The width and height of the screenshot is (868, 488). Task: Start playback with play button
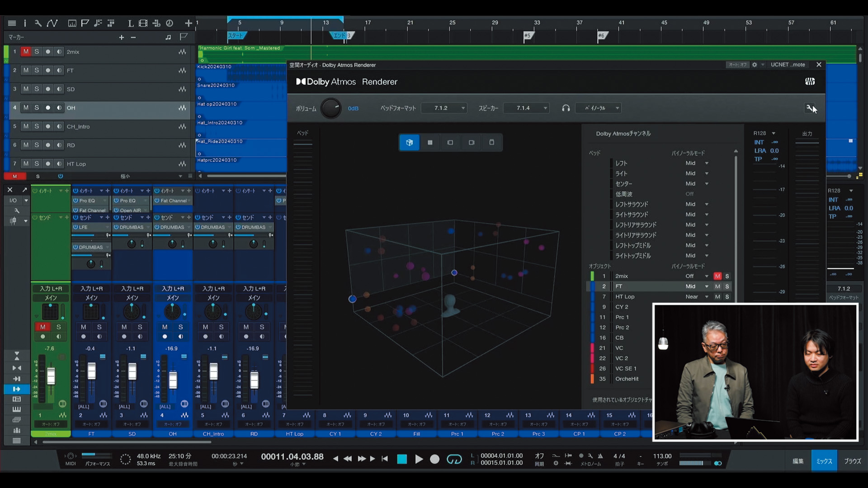[419, 459]
